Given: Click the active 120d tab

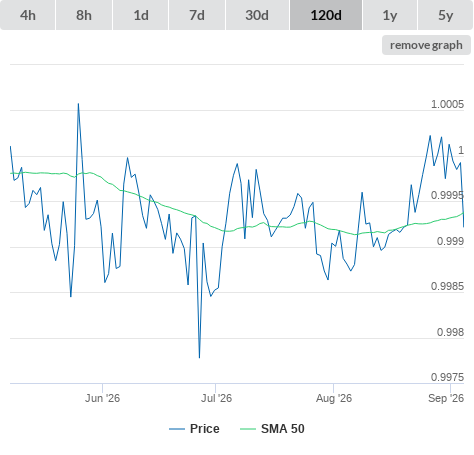Looking at the screenshot, I should point(326,15).
